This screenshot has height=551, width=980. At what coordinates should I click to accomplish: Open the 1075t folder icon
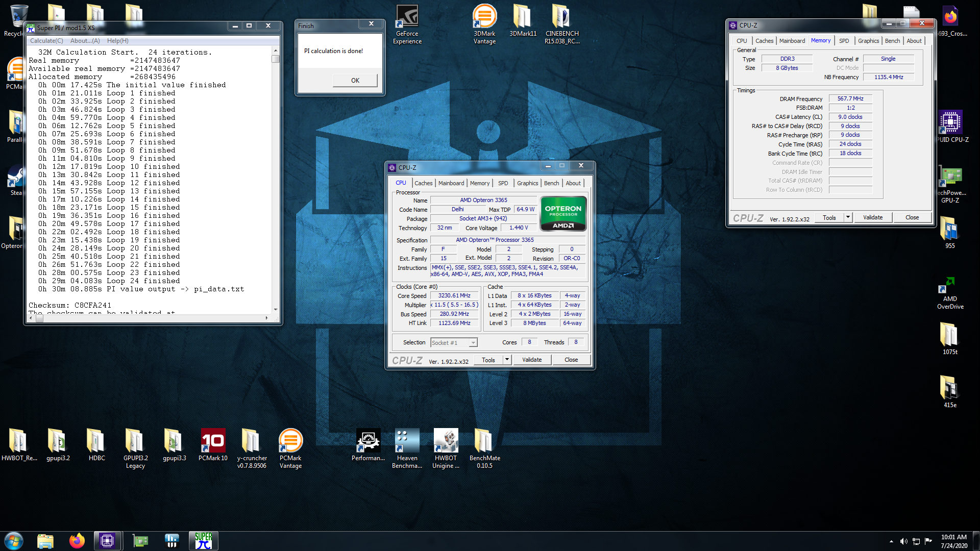[x=950, y=339]
